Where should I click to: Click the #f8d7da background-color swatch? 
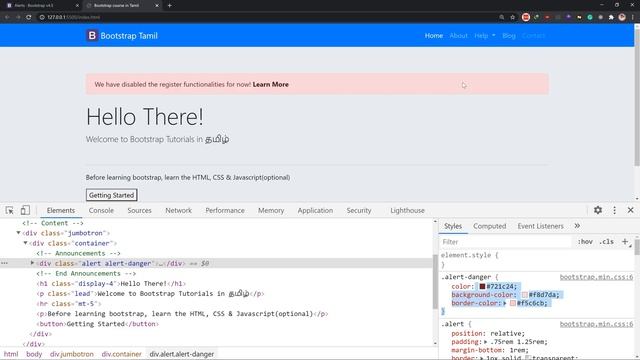524,295
